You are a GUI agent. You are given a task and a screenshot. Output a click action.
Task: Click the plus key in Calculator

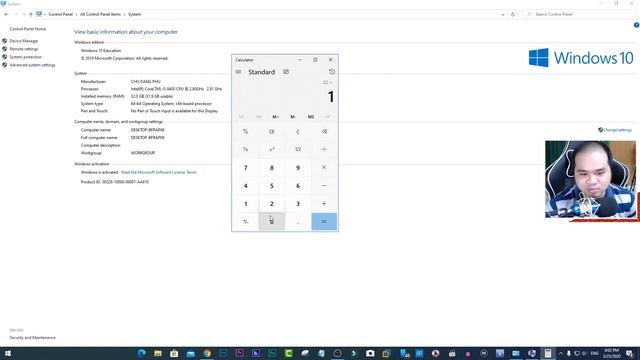pos(324,203)
